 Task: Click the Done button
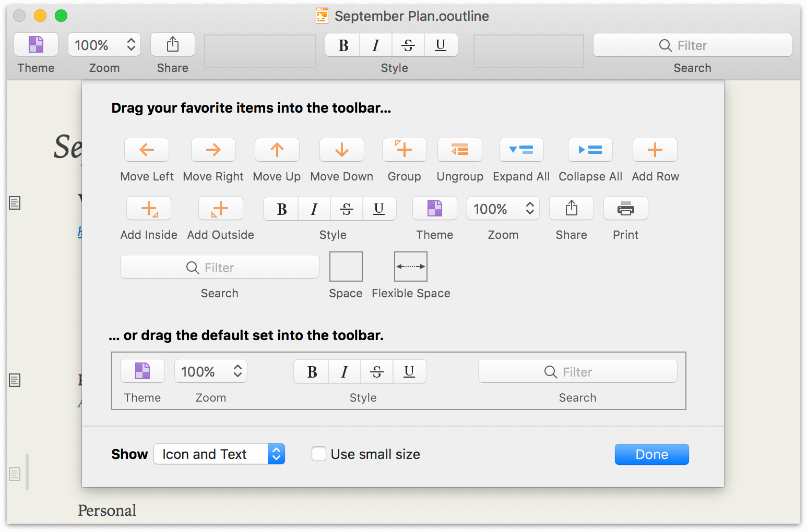click(x=652, y=454)
